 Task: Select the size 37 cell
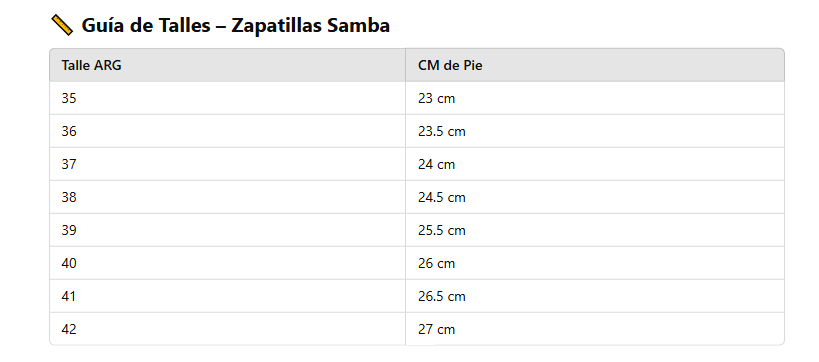click(x=227, y=164)
